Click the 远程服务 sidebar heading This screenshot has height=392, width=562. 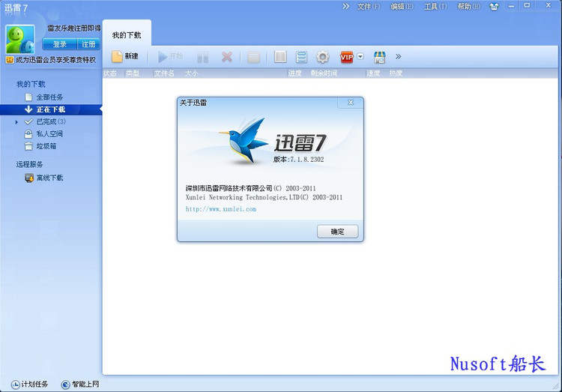[29, 164]
